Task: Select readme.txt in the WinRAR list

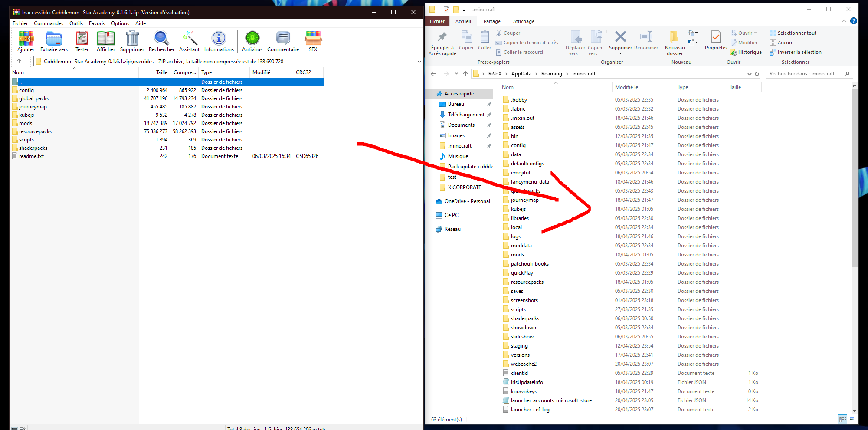Action: click(31, 156)
